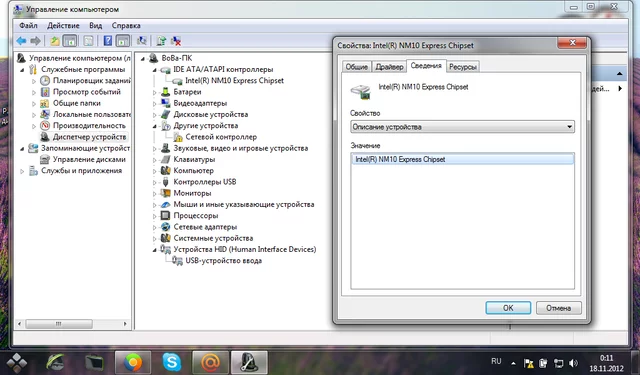Open the Действие menu

pyautogui.click(x=63, y=25)
